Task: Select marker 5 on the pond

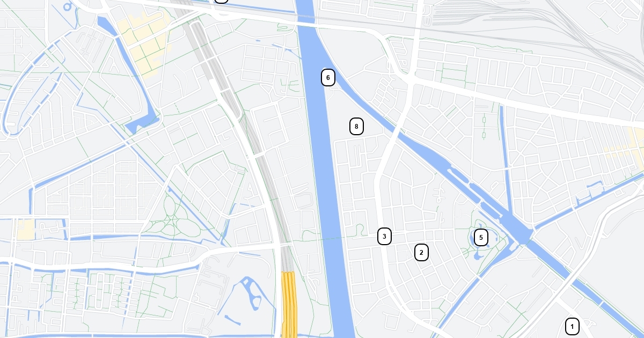Action: click(x=481, y=237)
